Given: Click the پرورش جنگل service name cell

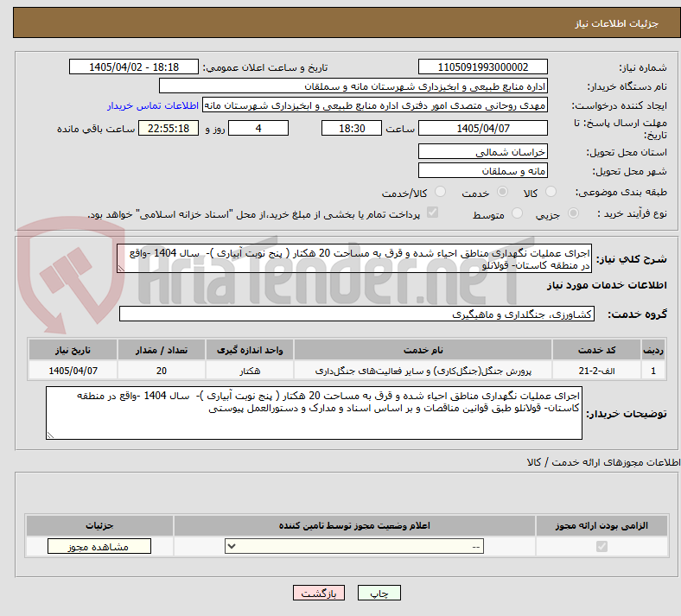Looking at the screenshot, I should [423, 371].
